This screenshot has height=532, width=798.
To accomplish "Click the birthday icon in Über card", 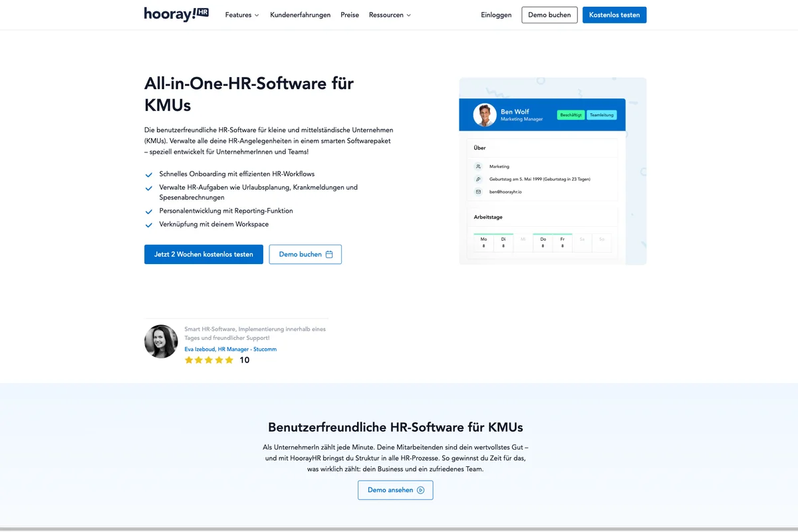I will coord(477,179).
